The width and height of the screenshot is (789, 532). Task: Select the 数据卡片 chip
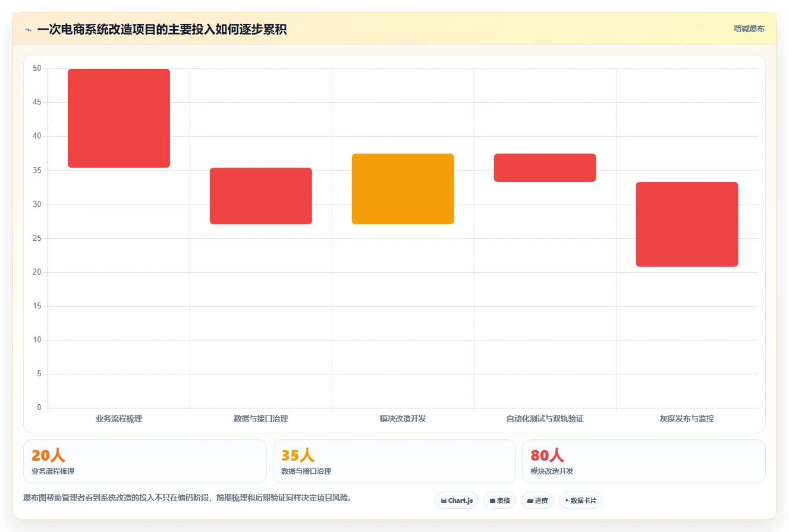pos(580,500)
